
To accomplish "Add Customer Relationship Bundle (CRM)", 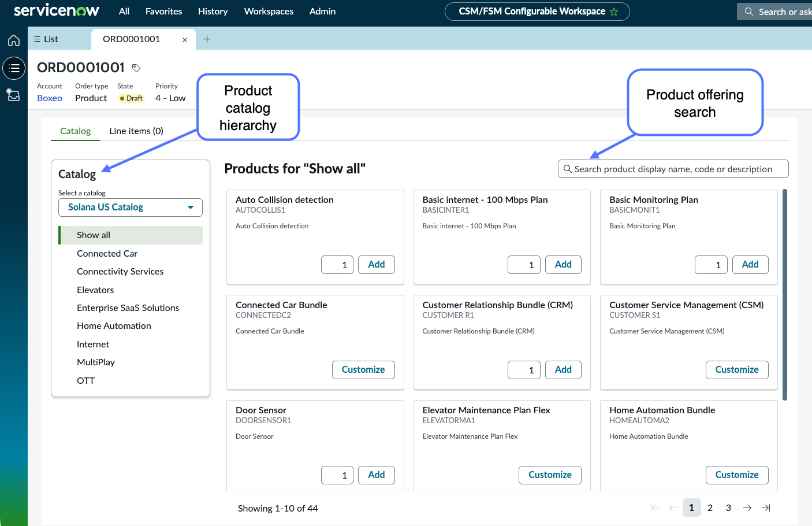I will click(x=563, y=370).
